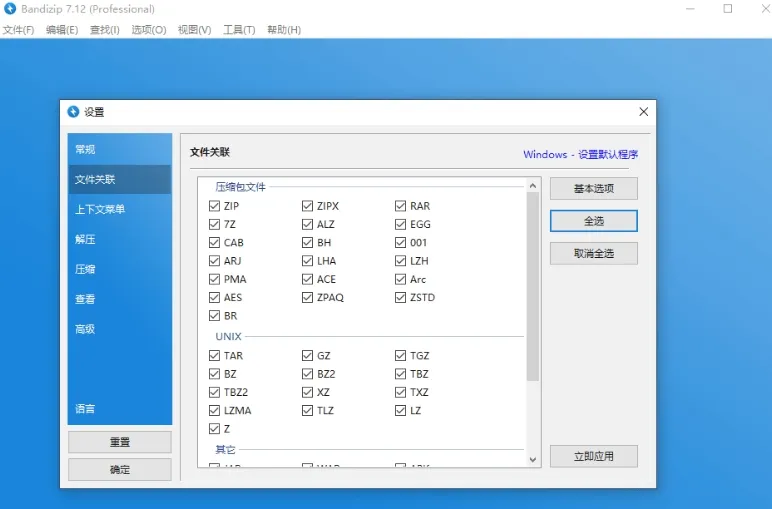Uncheck the AES association
Viewport: 772px width, 509px height.
coord(214,297)
